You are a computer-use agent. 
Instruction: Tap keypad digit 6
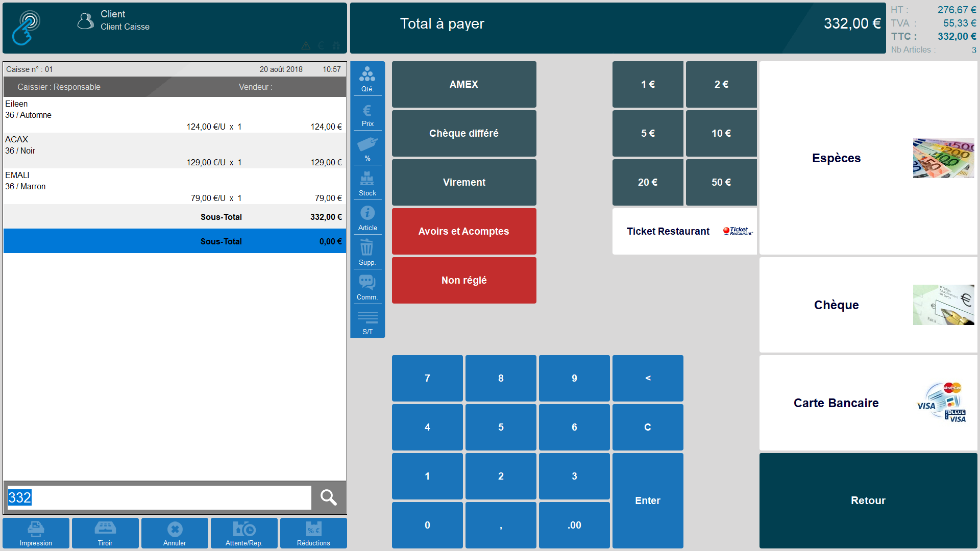click(574, 427)
